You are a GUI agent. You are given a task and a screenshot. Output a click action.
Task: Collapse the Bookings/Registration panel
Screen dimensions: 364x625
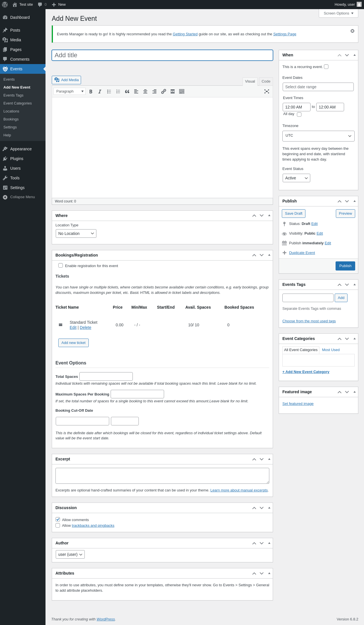click(x=269, y=255)
